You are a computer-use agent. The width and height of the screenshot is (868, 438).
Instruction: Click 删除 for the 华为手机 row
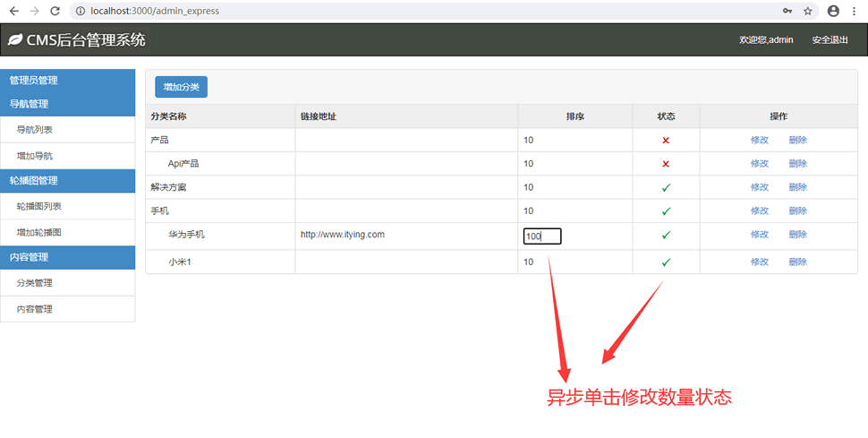(797, 235)
